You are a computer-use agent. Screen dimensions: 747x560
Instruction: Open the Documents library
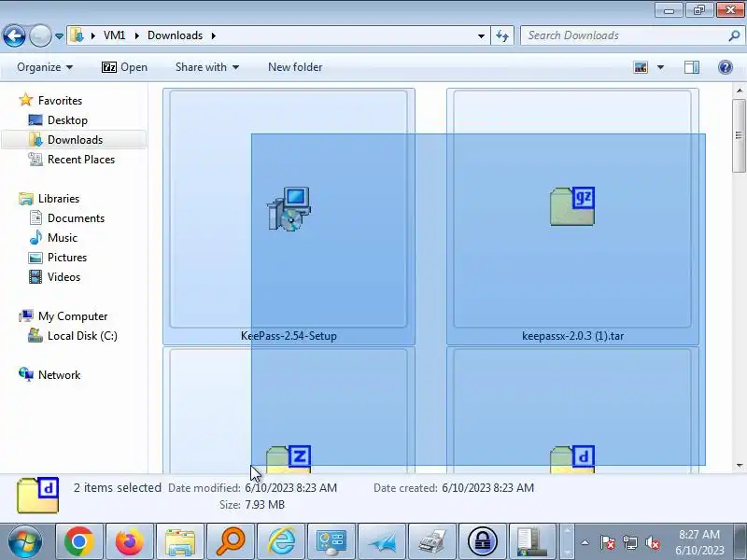[76, 217]
